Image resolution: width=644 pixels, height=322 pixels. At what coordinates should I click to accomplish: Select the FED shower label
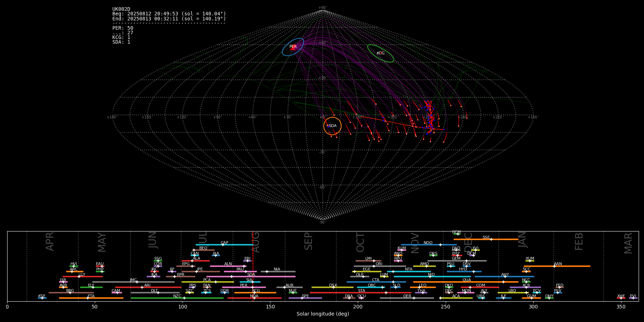[560, 285]
